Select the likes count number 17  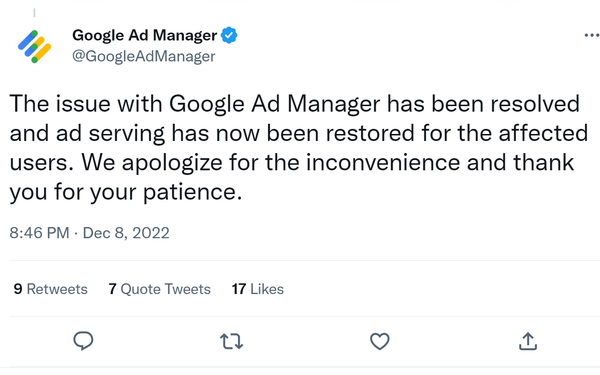[x=239, y=289]
